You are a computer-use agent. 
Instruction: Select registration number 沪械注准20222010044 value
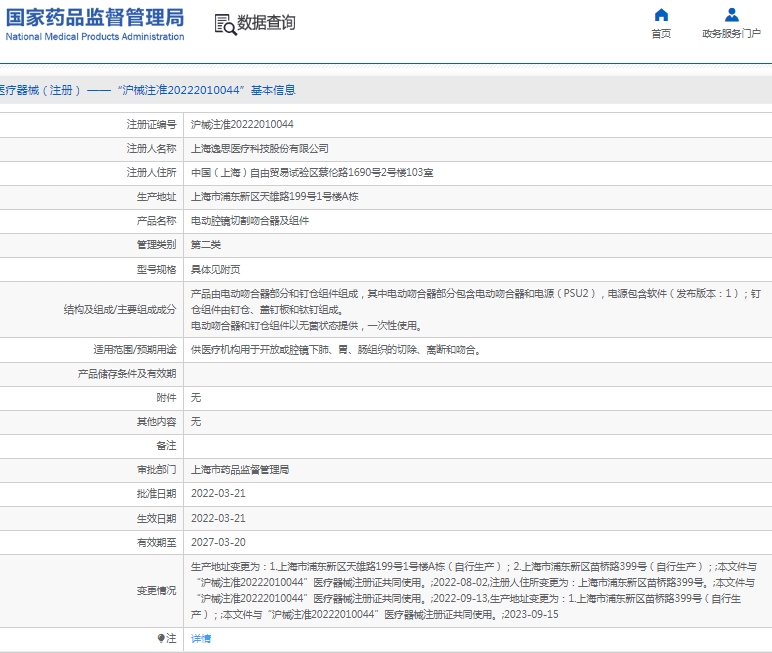point(242,125)
